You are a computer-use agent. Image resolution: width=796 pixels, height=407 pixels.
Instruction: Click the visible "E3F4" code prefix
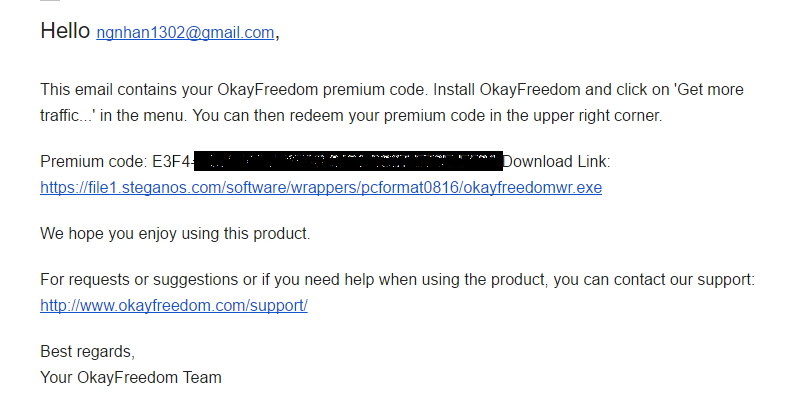click(167, 162)
